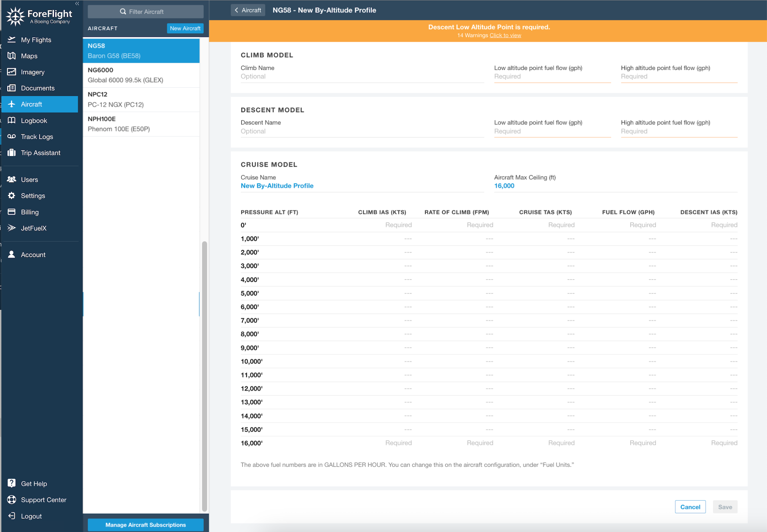This screenshot has height=532, width=767.
Task: Edit the Cruise Name field
Action: click(x=362, y=186)
